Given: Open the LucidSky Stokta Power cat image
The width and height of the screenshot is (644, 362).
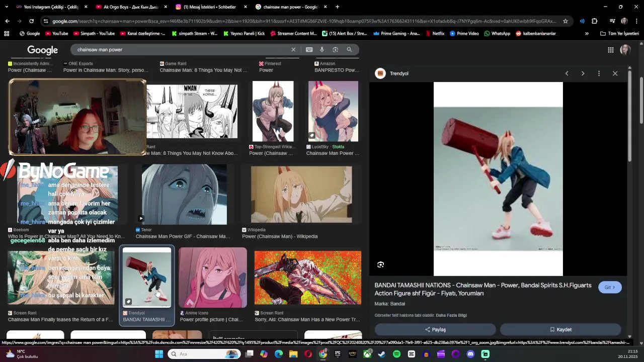Looking at the screenshot, I should click(x=333, y=111).
